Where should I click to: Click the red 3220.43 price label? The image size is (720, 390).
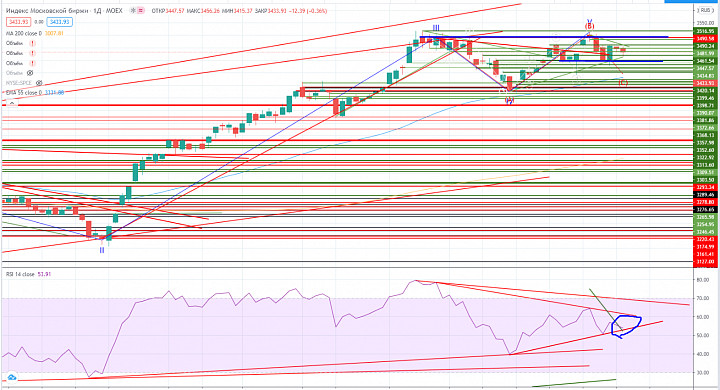click(705, 239)
